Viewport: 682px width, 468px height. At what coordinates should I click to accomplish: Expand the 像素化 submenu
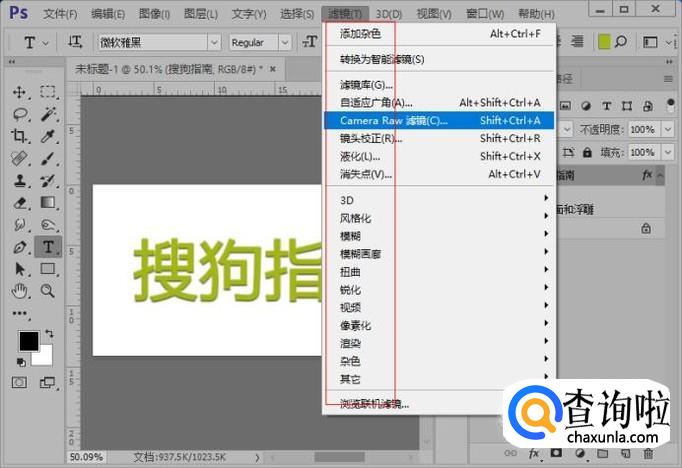(439, 325)
